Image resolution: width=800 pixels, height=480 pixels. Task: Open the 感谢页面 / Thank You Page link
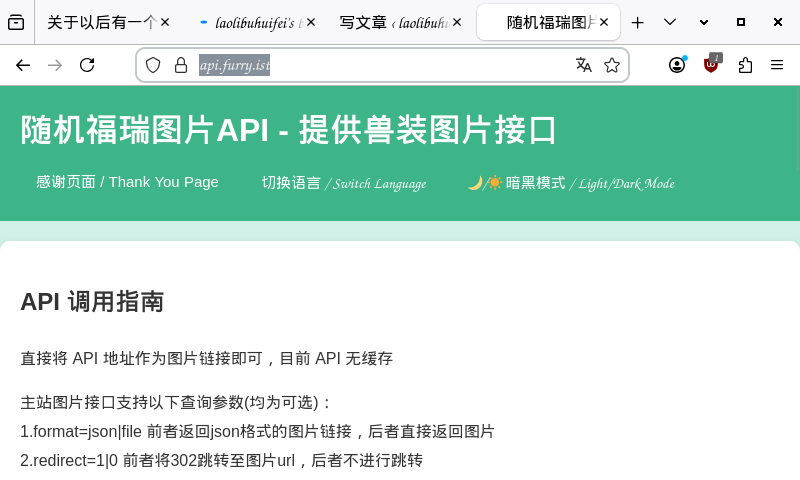[127, 182]
